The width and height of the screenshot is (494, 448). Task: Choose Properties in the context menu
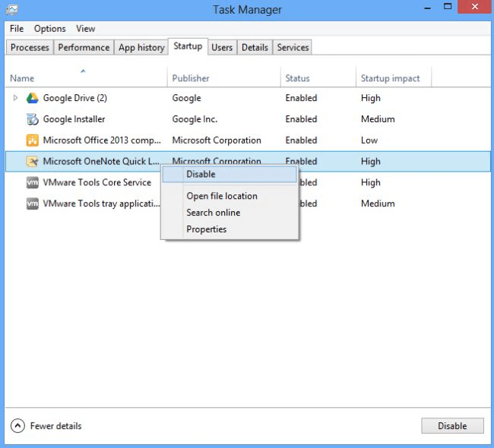(x=230, y=229)
